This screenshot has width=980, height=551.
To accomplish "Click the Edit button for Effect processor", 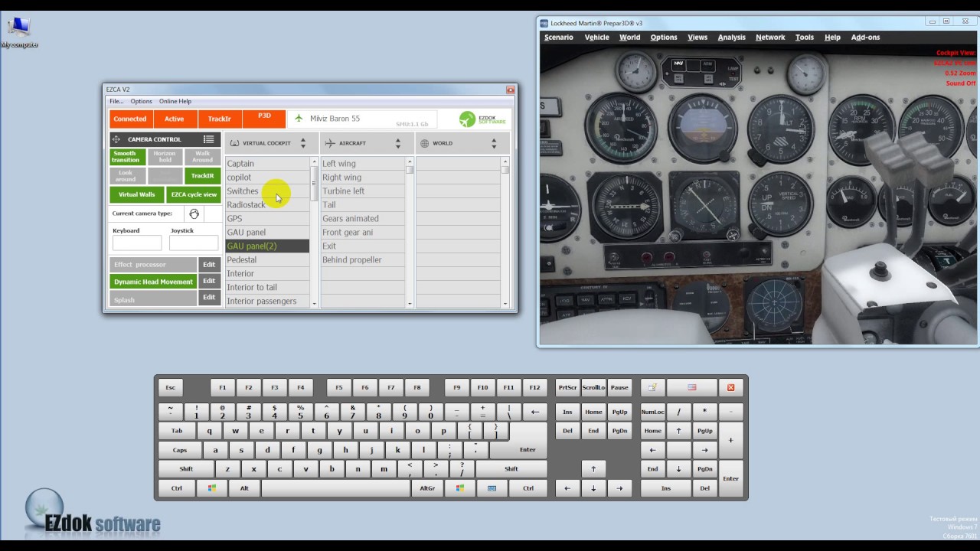I will [209, 265].
